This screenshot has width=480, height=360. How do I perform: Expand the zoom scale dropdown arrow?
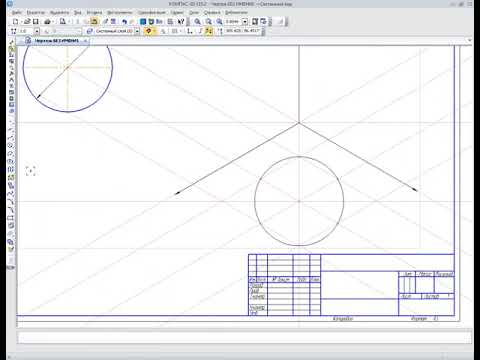coord(245,22)
